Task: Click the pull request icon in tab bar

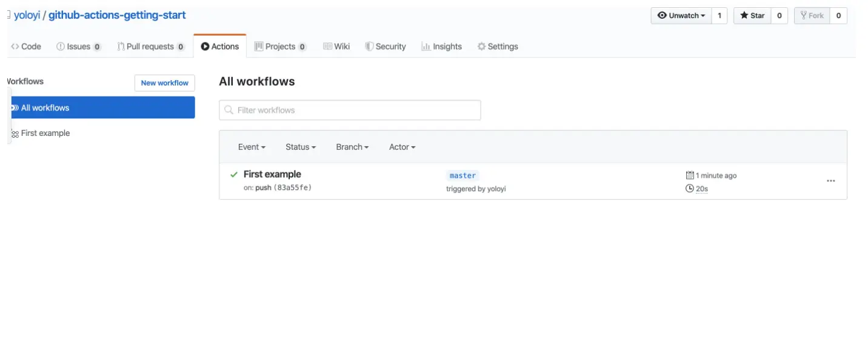Action: (x=121, y=46)
